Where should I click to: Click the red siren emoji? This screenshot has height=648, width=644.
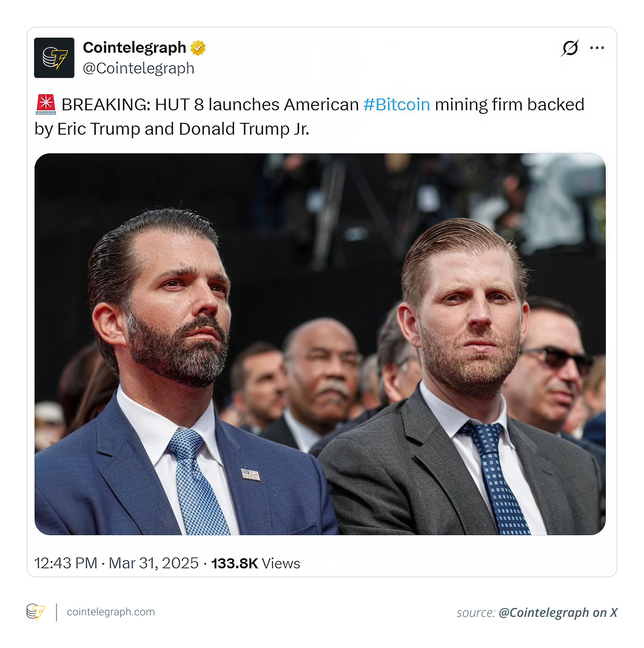coord(45,105)
